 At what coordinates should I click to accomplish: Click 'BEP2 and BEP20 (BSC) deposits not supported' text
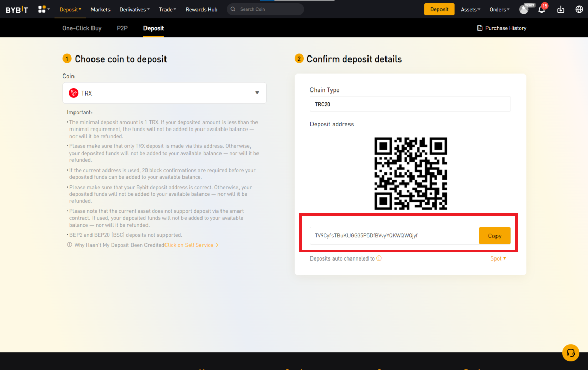[x=125, y=235]
